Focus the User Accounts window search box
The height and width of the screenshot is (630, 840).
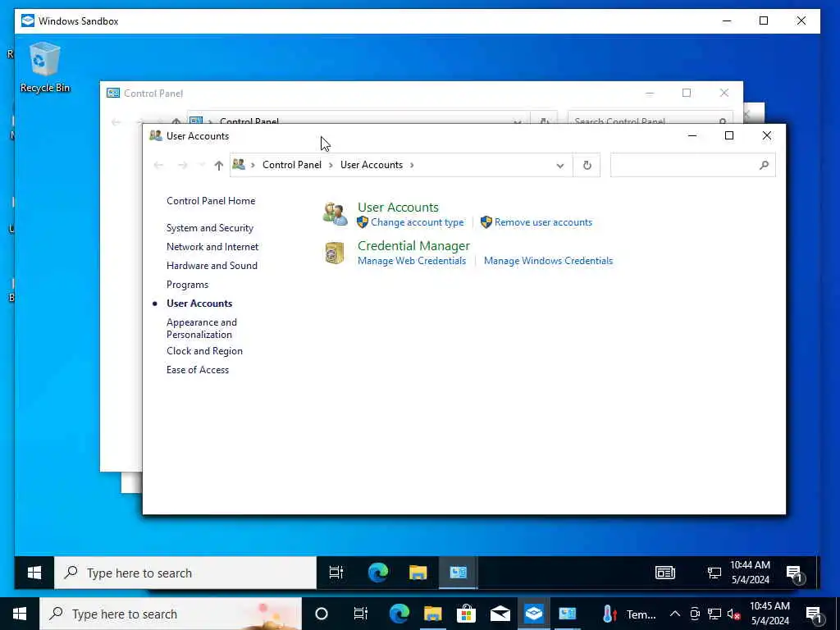pos(692,165)
